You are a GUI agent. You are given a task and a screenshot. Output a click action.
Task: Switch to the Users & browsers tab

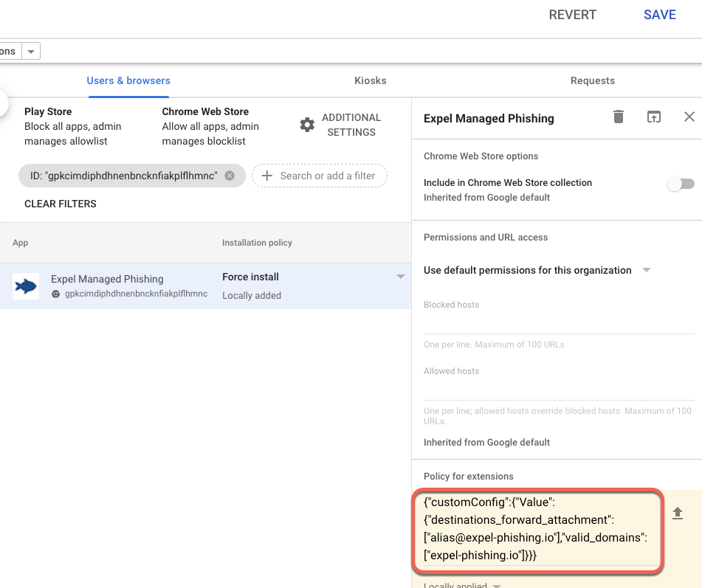pyautogui.click(x=128, y=80)
